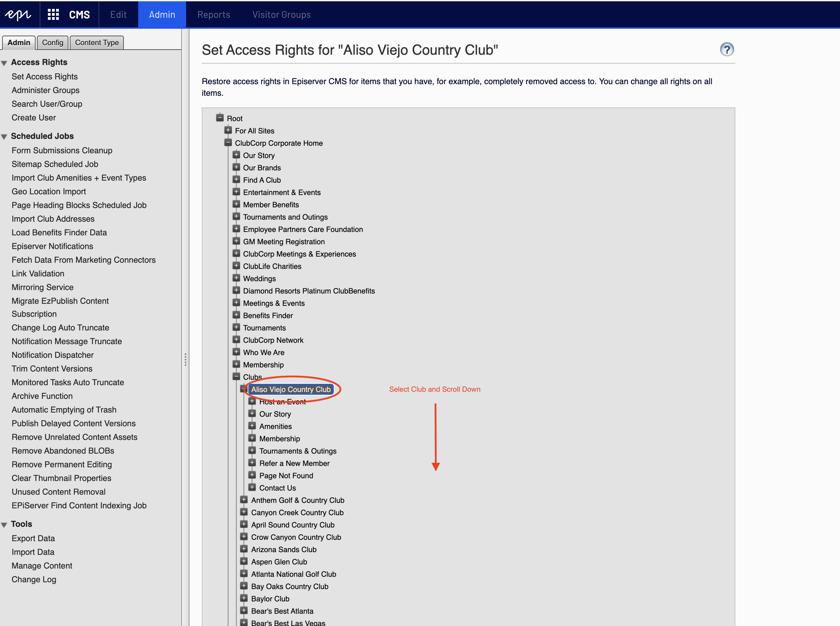This screenshot has height=626, width=840.
Task: Collapse the Access Rights section
Action: click(x=4, y=63)
